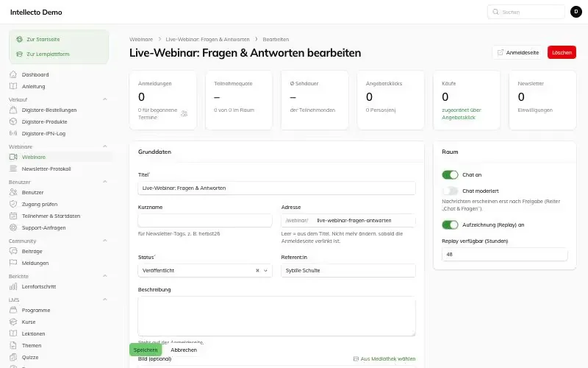Click the Lektionen book icon
This screenshot has height=368, width=588.
coord(13,333)
